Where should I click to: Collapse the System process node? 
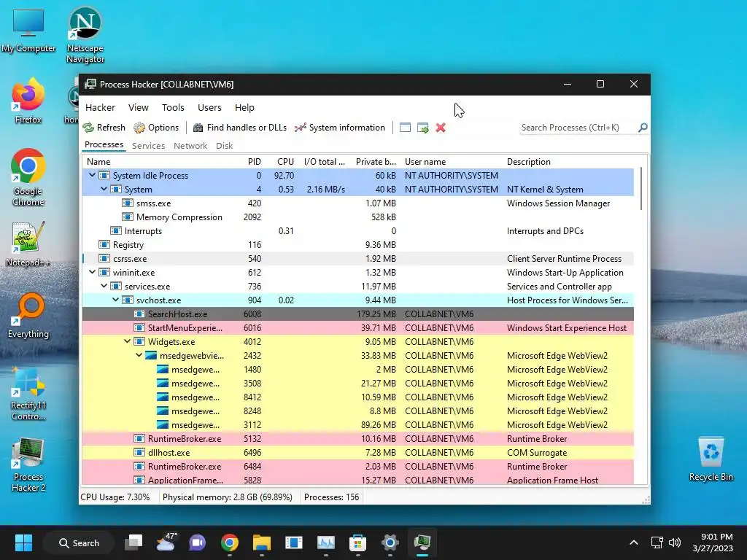104,189
